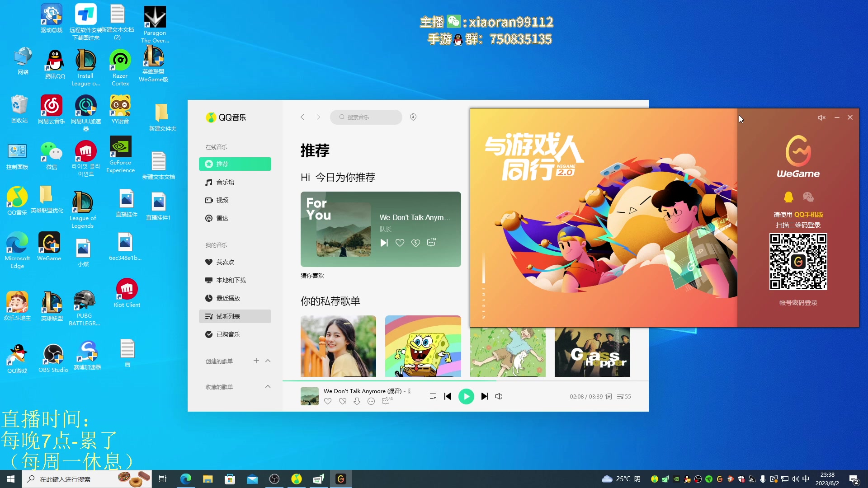Open the 推荐 tab in the QQ音乐 sidebar
The image size is (868, 488).
(x=235, y=164)
